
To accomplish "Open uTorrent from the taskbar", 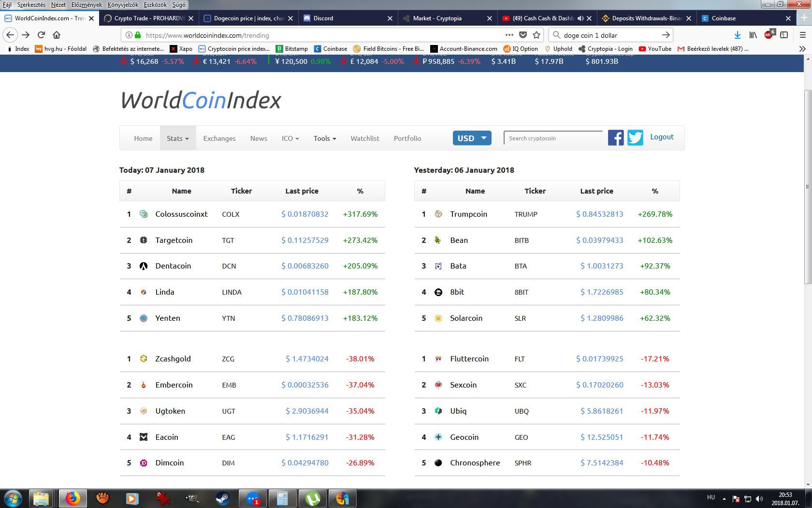I will [x=312, y=498].
